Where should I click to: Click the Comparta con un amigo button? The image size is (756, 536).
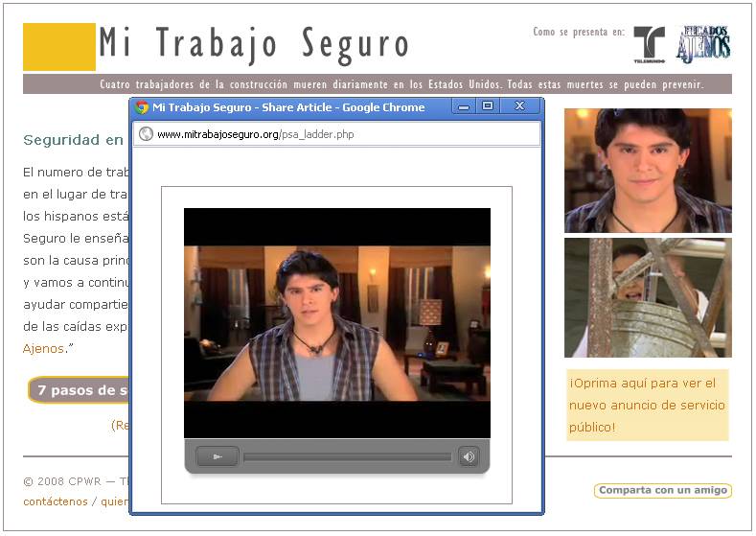(x=663, y=490)
